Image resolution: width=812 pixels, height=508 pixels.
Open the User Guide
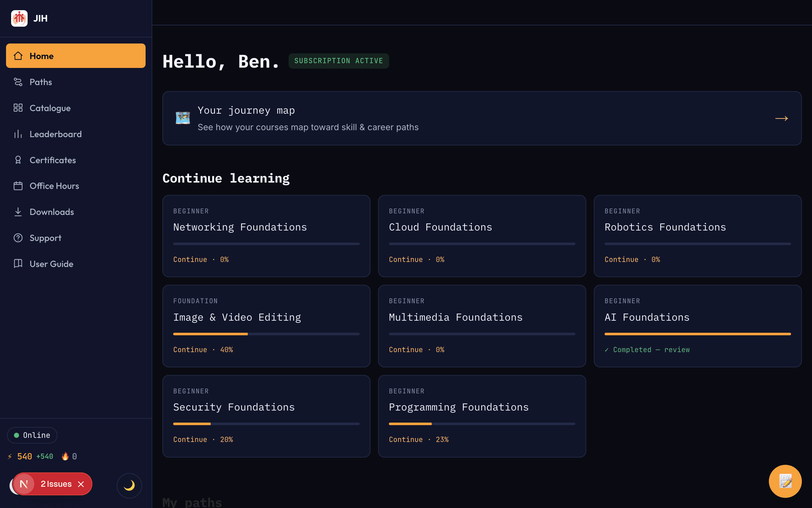[x=76, y=264]
